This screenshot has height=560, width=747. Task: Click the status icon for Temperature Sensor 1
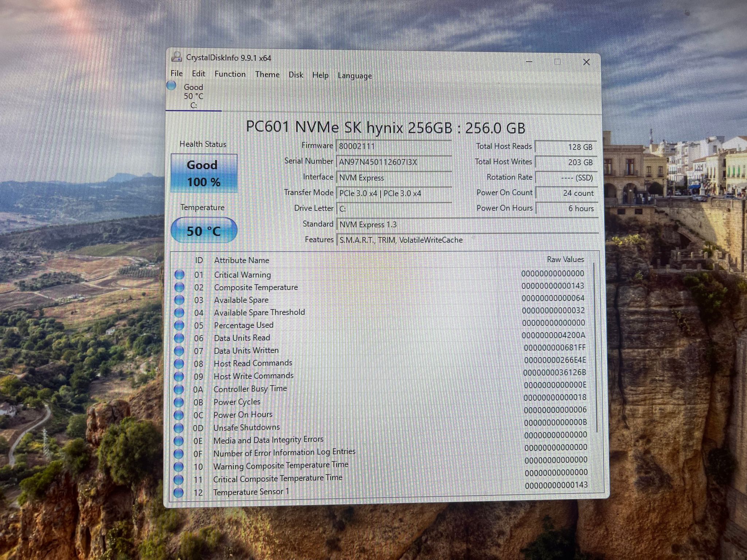point(178,493)
